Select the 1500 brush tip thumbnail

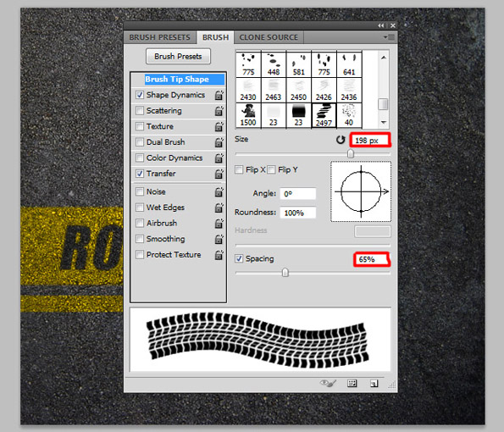click(248, 115)
